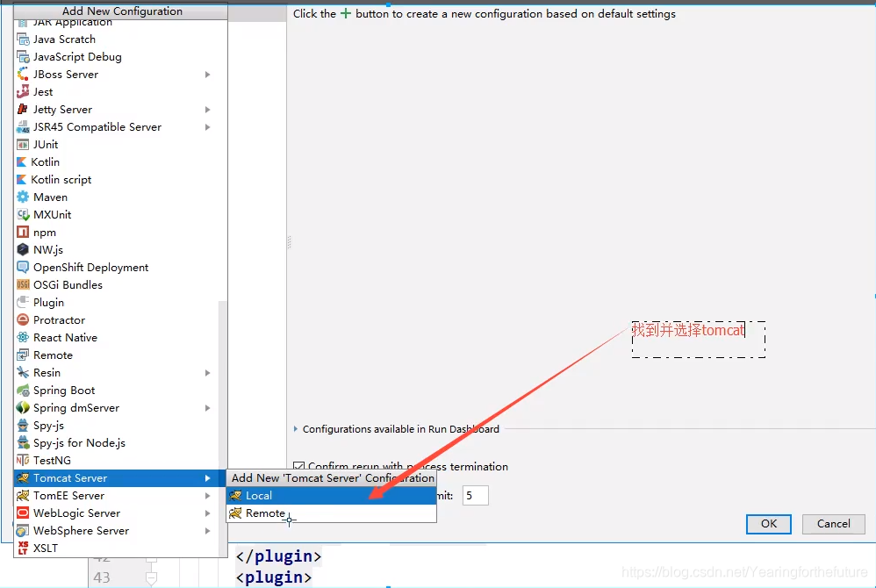The image size is (876, 588).
Task: Click the Spring Boot icon
Action: tap(23, 391)
